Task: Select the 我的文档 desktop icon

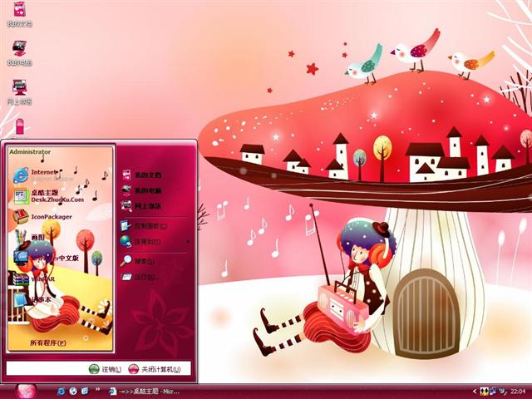Action: [19, 13]
